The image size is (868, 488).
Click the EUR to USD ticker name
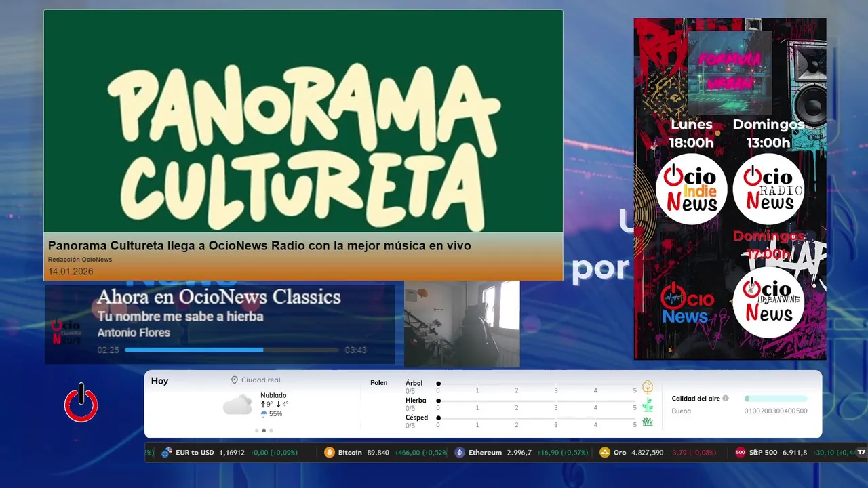[x=195, y=453]
